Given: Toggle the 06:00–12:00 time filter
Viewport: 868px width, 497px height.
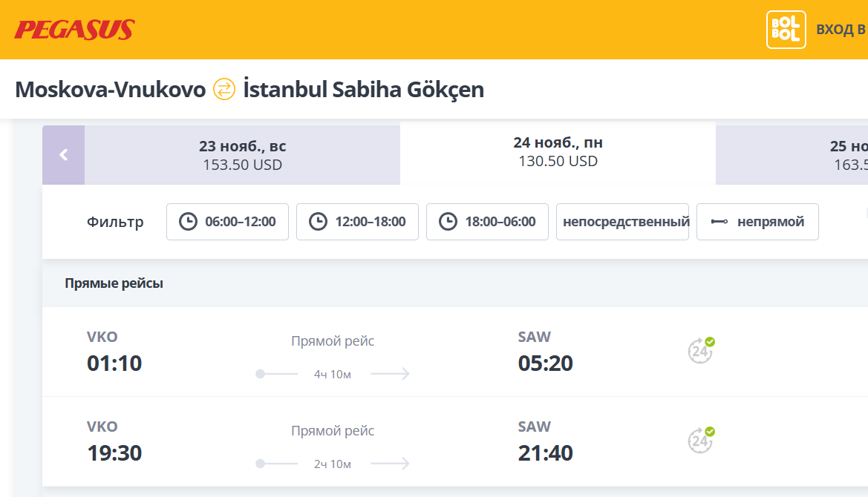Looking at the screenshot, I should click(x=227, y=222).
